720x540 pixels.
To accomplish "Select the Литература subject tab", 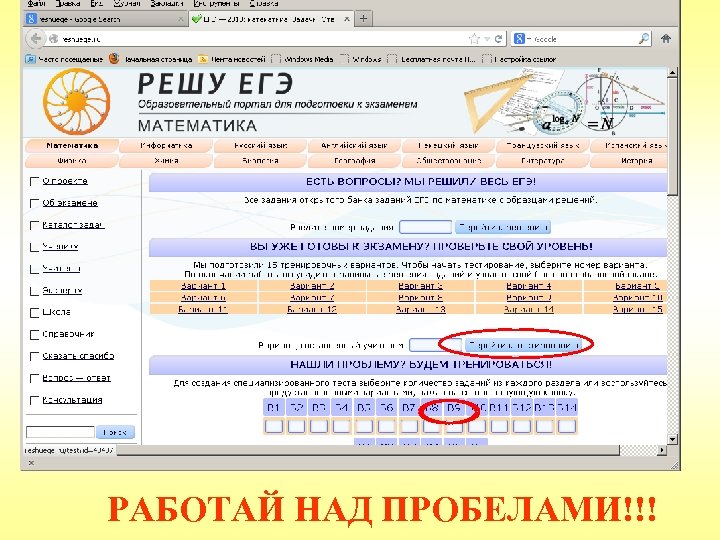I will (542, 161).
